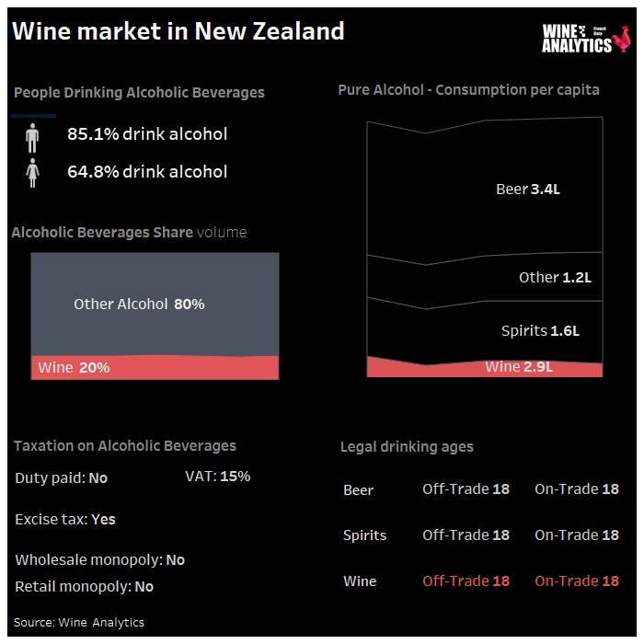The width and height of the screenshot is (644, 644).
Task: Select the Other Alcohol 80% area
Action: pyautogui.click(x=155, y=304)
